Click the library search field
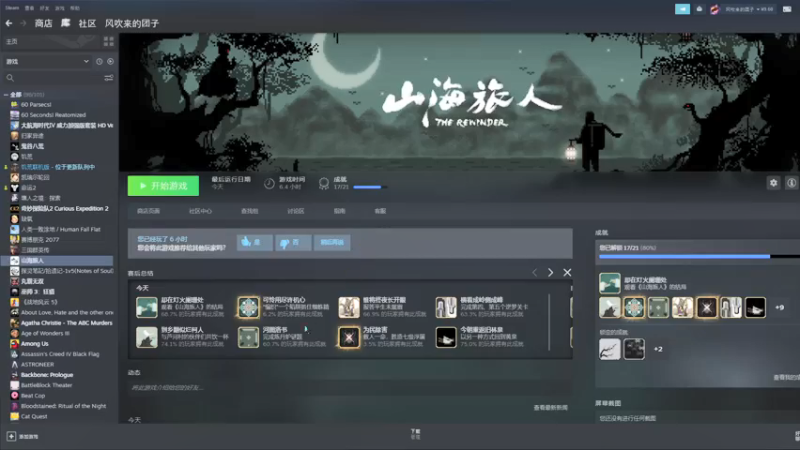Screen dimensions: 800x450 coord(53,78)
